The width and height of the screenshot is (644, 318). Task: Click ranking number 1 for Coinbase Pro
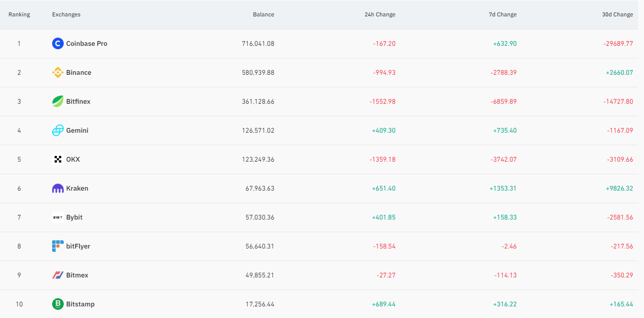tap(19, 43)
